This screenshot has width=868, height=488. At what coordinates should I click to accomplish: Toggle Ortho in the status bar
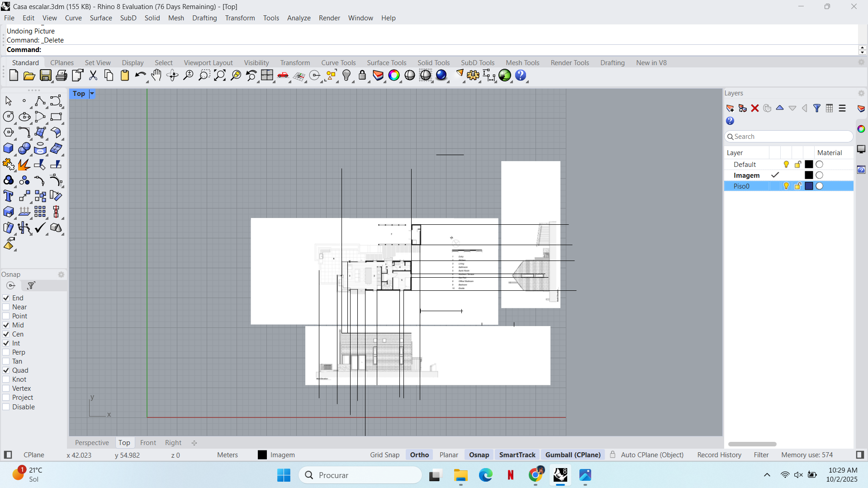pyautogui.click(x=419, y=455)
